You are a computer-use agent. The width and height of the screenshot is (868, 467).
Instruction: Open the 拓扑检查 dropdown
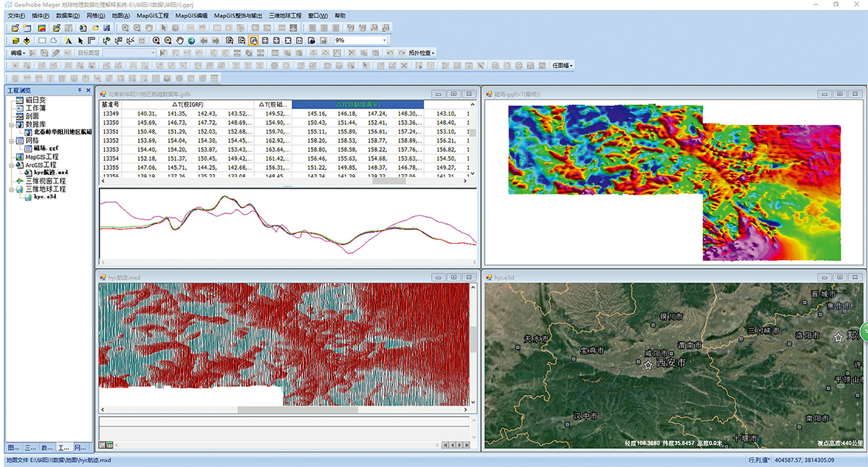pos(422,53)
